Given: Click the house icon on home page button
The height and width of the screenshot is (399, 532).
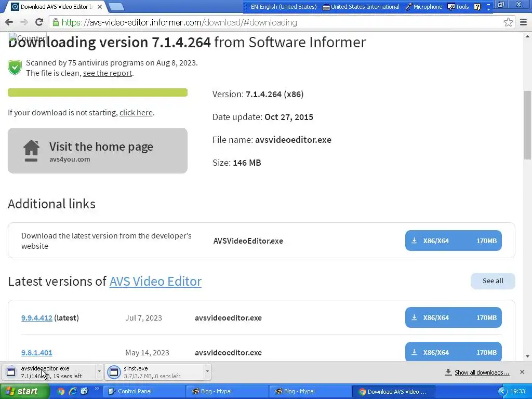Looking at the screenshot, I should coord(31,151).
